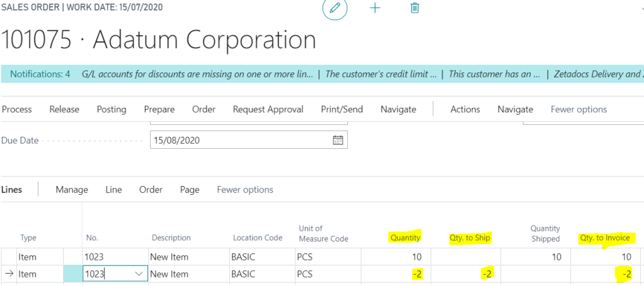Click the Actions menu
The image size is (644, 285).
tap(465, 109)
